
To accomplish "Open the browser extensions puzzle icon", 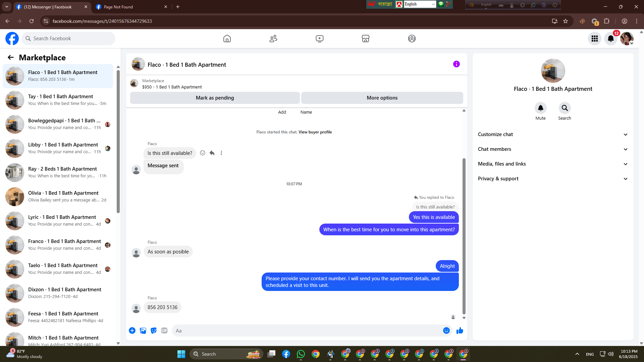I will 606,21.
